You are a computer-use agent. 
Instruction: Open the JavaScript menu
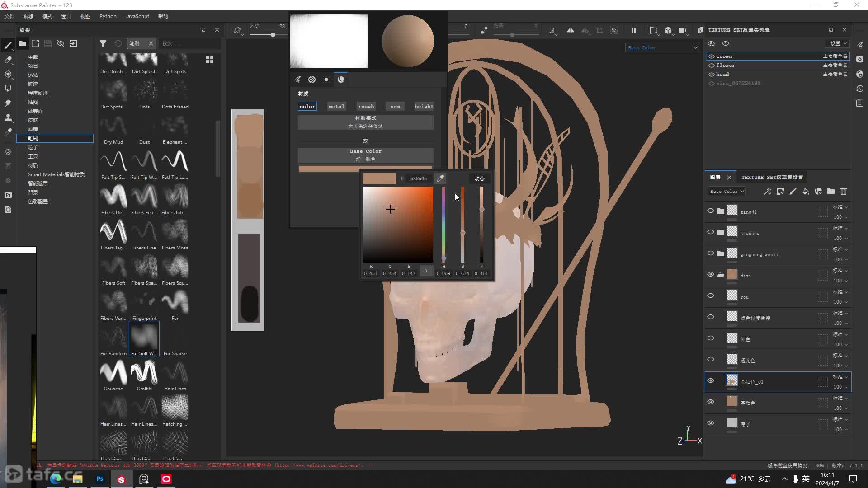(x=137, y=16)
